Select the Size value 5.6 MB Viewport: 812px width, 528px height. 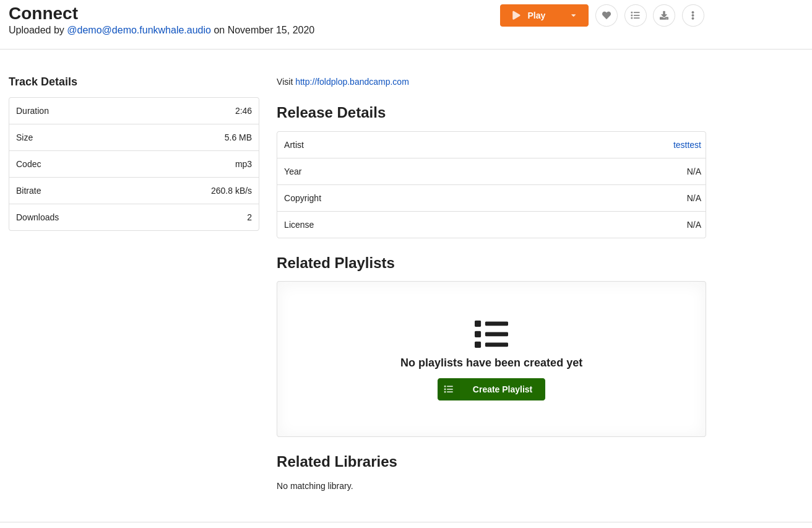coord(238,137)
